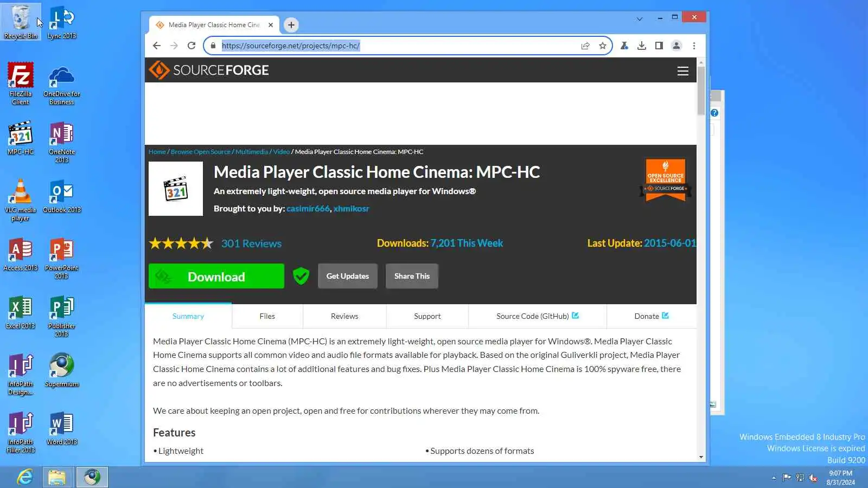Screen dimensions: 868x488
Task: Click the MPC-HC project logo thumbnail
Action: 176,189
